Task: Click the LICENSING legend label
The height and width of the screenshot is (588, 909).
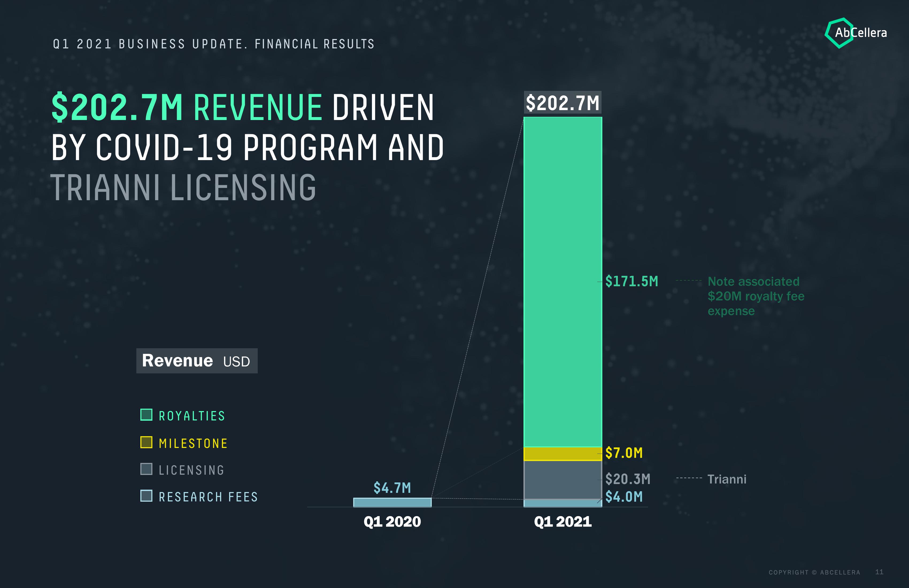Action: coord(191,470)
